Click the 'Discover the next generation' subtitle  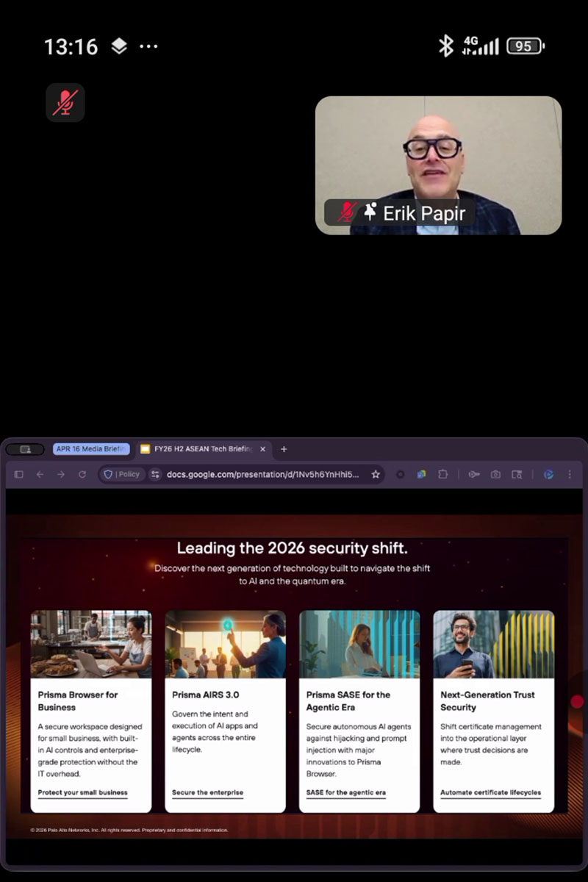coord(293,575)
